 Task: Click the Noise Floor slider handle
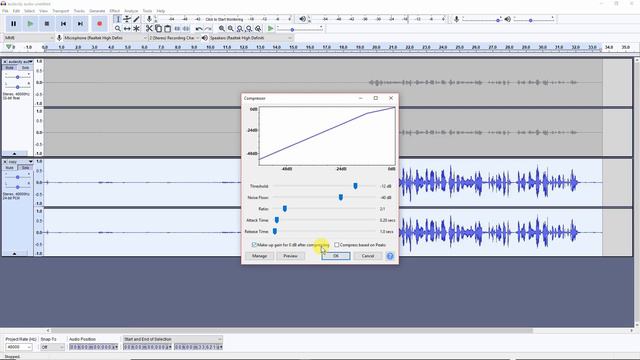pyautogui.click(x=341, y=198)
